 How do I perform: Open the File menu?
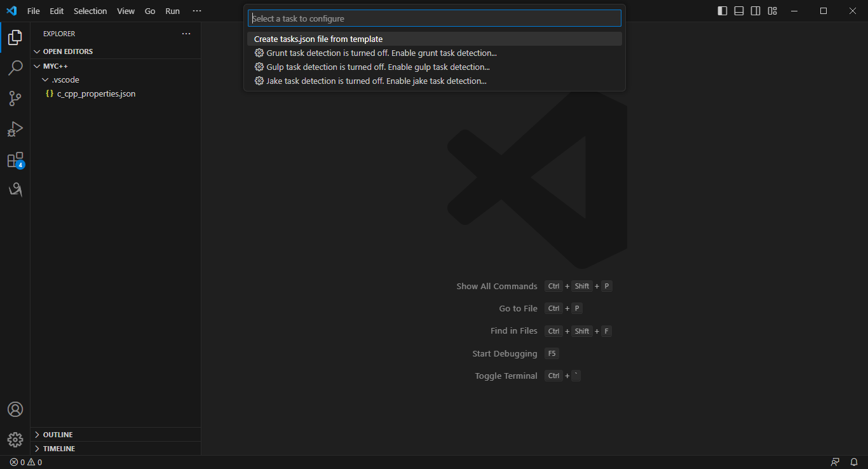click(x=34, y=11)
